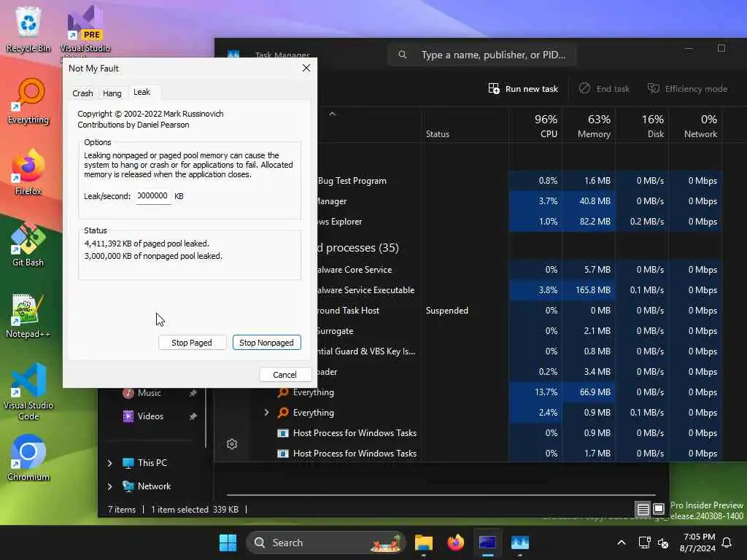Open the Recycle Bin desktop icon
Screen dimensions: 747x560
coord(28,29)
